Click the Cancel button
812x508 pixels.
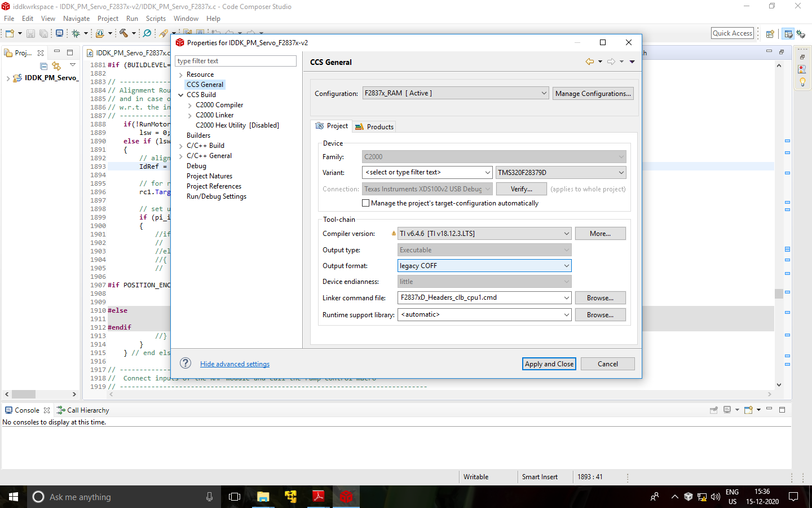tap(608, 364)
